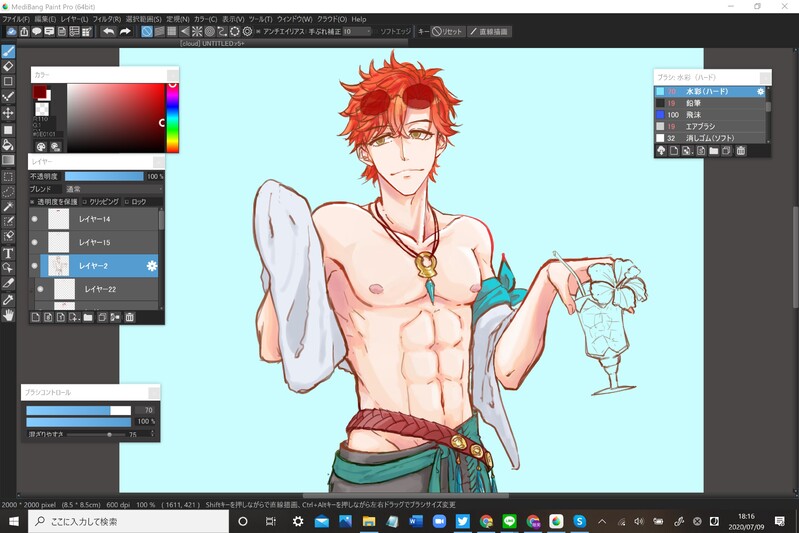Choose the radial snap guide icon
The width and height of the screenshot is (799, 533).
pyautogui.click(x=197, y=32)
